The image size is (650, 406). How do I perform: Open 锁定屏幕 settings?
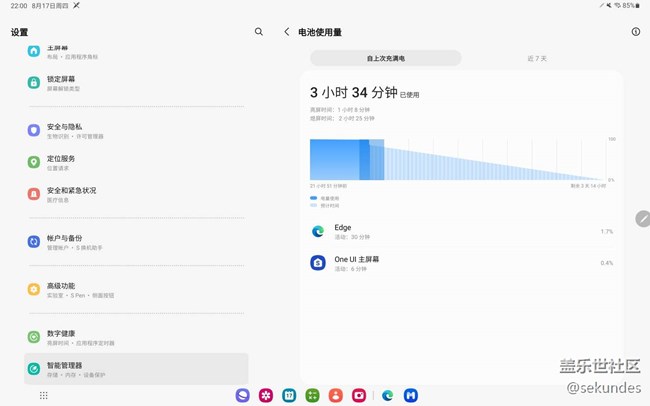pyautogui.click(x=135, y=83)
